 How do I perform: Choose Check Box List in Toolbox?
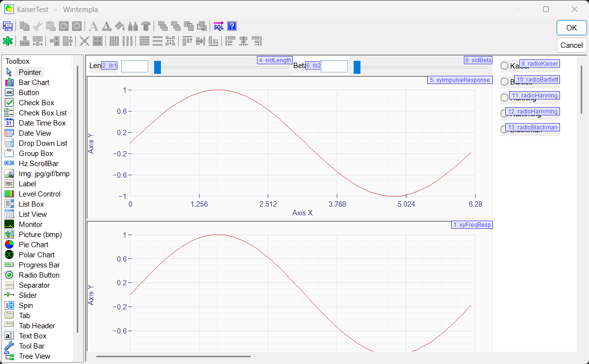43,112
